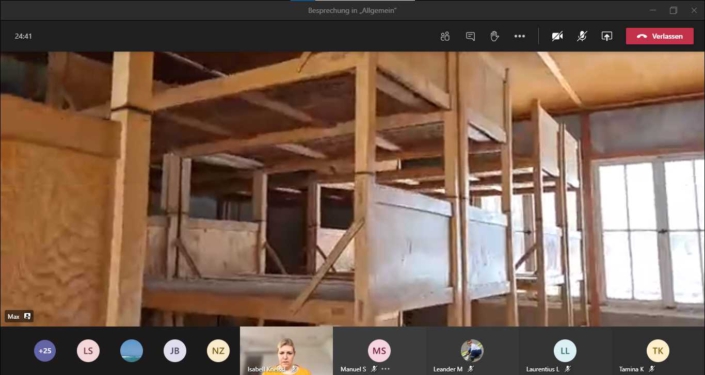705x375 pixels.
Task: Select the LS participant avatar
Action: (88, 351)
